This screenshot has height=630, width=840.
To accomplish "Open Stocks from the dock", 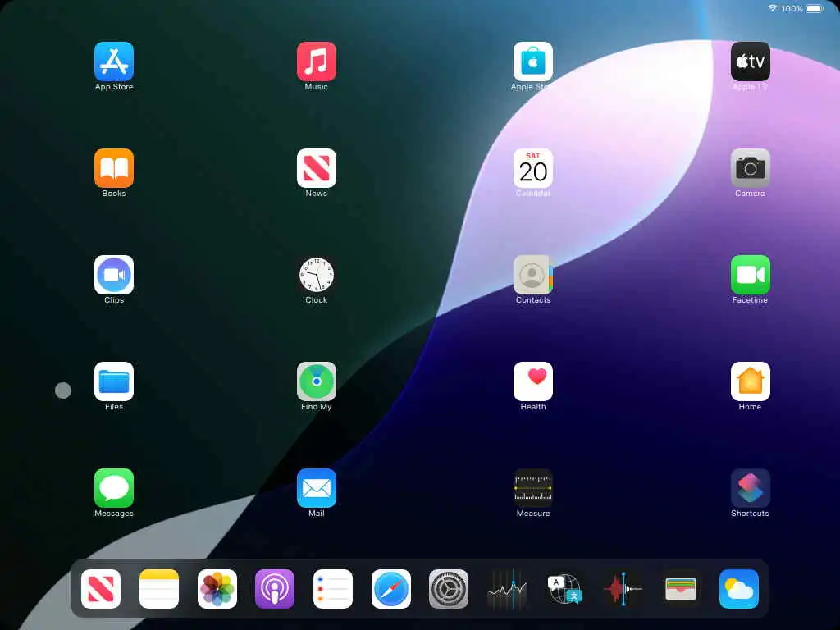I will [x=506, y=589].
